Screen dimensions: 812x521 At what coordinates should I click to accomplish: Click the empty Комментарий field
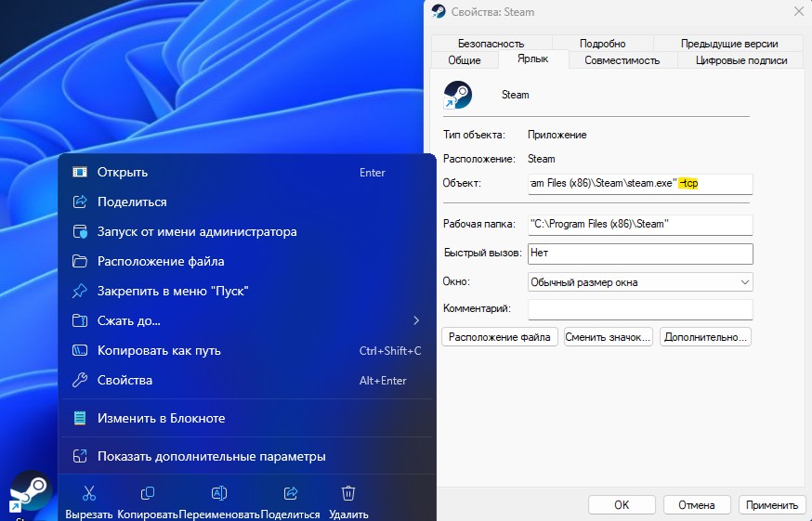point(640,309)
